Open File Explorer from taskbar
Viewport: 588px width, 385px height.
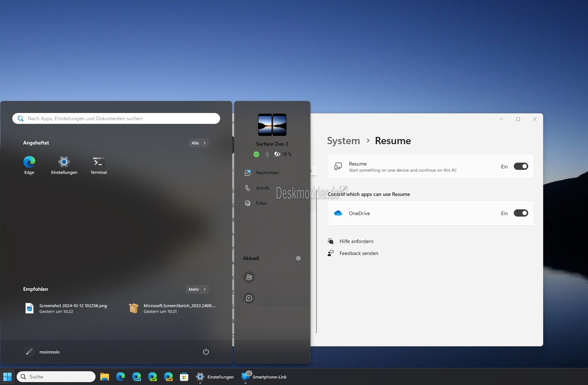tap(105, 377)
